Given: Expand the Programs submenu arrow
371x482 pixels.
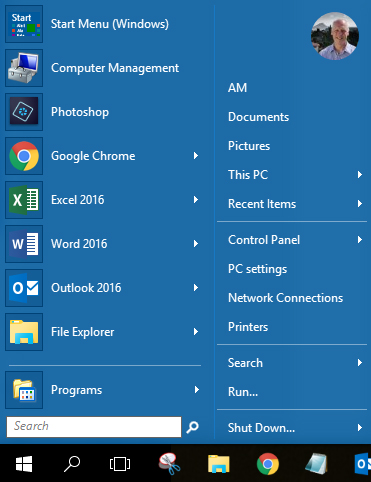Looking at the screenshot, I should point(197,390).
